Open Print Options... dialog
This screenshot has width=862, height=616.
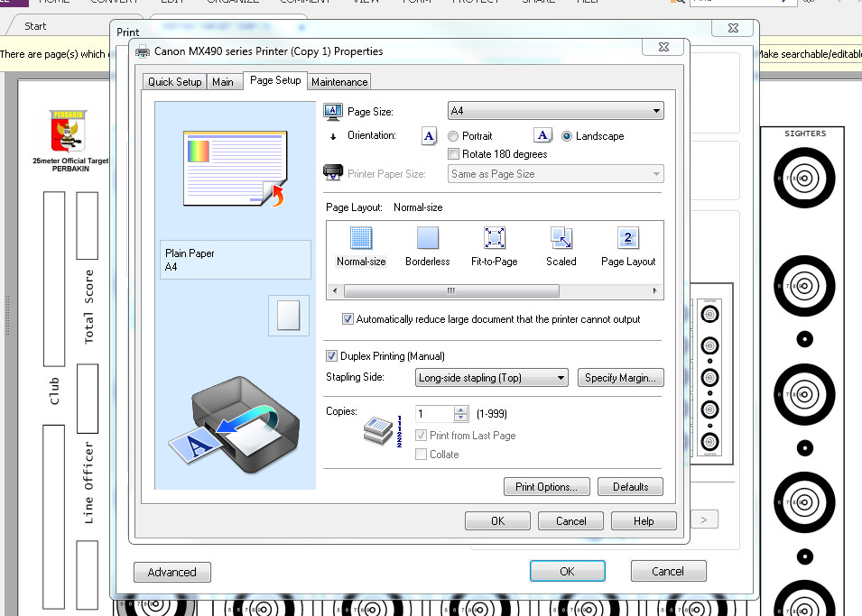point(546,487)
